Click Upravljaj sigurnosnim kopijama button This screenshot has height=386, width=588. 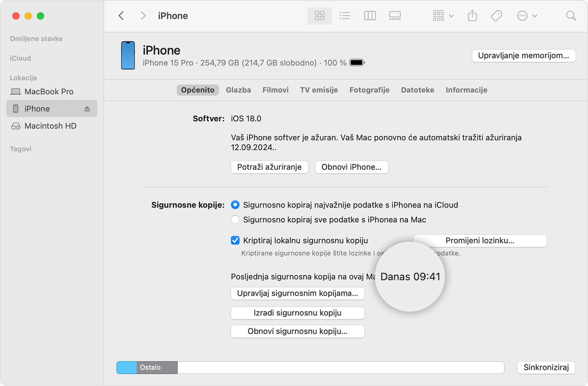point(297,293)
